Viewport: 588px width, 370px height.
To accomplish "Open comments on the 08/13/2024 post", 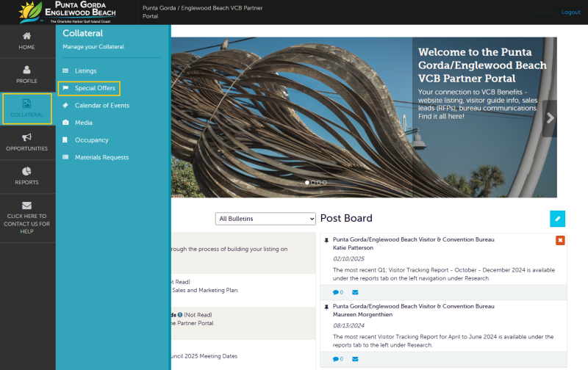I will pos(337,359).
